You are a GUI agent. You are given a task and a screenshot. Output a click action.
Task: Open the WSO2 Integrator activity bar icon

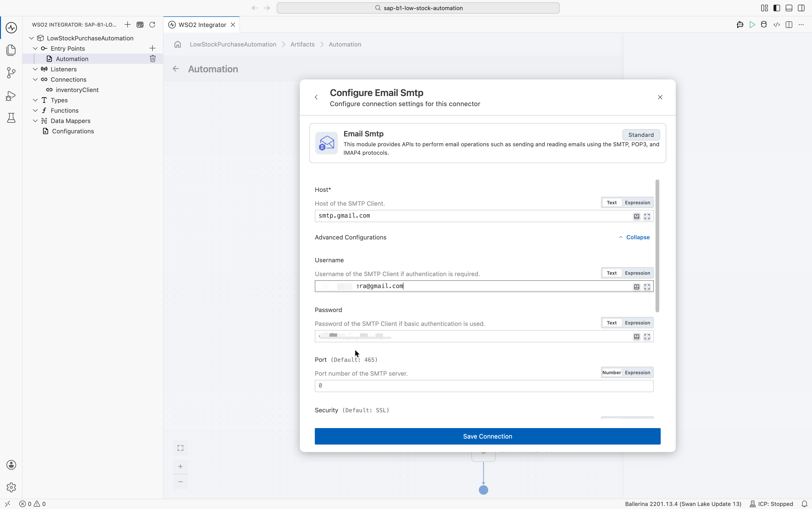pyautogui.click(x=11, y=28)
